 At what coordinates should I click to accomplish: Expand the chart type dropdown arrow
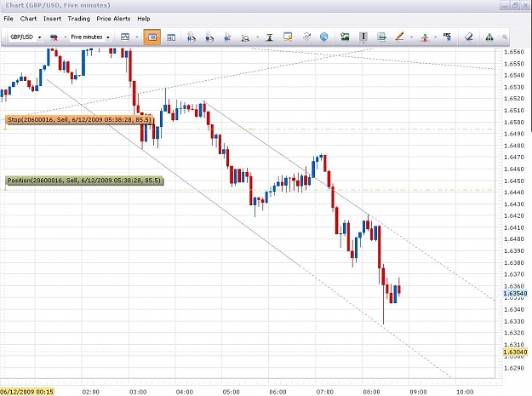pyautogui.click(x=137, y=37)
